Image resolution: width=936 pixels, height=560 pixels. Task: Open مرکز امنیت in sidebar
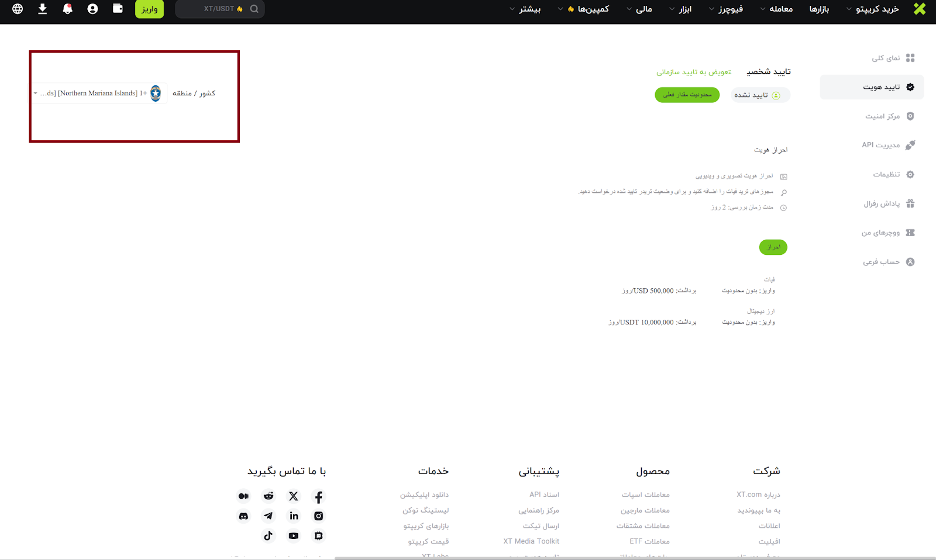pos(883,116)
